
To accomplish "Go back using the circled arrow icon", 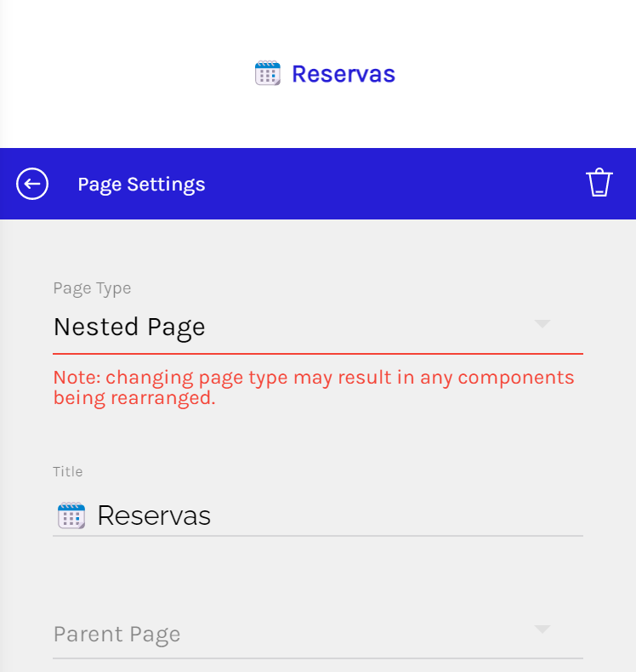I will [x=32, y=184].
